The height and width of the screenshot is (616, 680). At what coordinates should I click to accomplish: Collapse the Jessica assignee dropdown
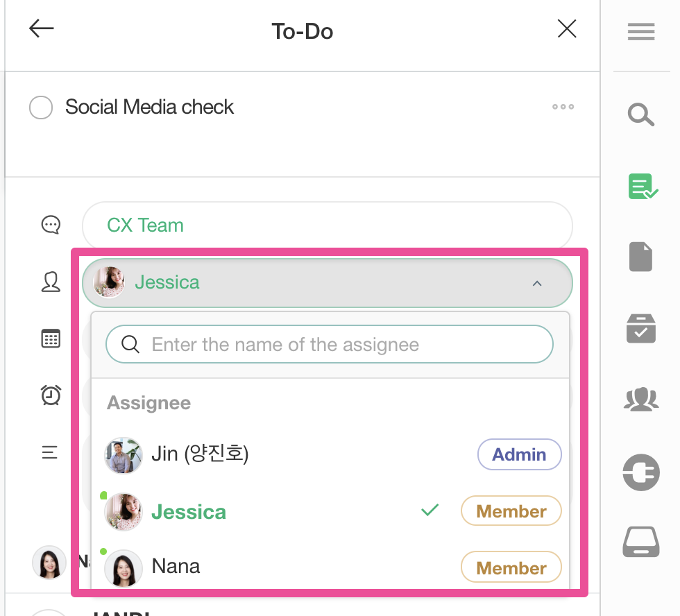pos(328,283)
